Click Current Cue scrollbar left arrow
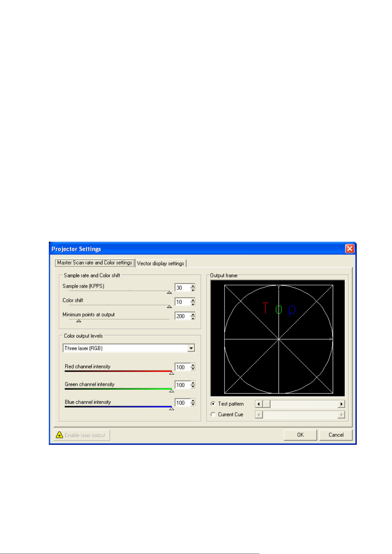The width and height of the screenshot is (392, 554). [x=259, y=415]
